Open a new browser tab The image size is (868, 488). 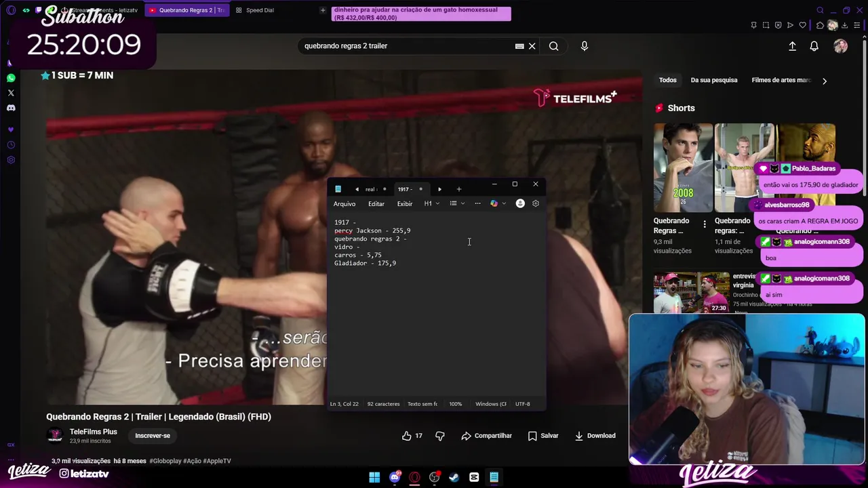coord(323,10)
